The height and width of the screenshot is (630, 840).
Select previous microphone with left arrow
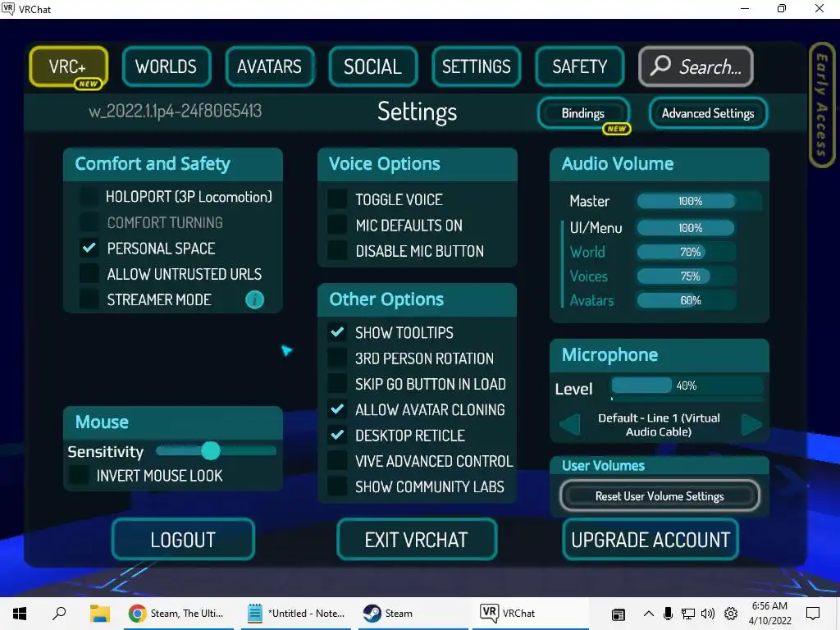(569, 425)
